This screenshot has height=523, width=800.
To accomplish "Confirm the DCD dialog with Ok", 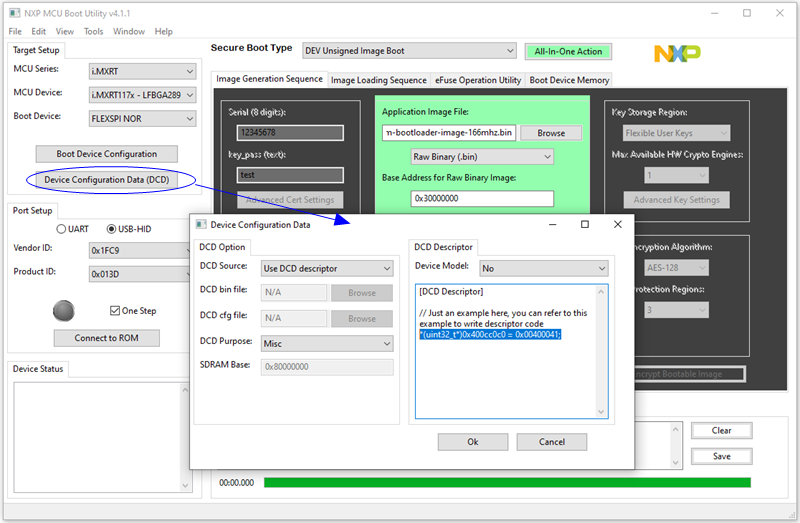I will click(473, 442).
